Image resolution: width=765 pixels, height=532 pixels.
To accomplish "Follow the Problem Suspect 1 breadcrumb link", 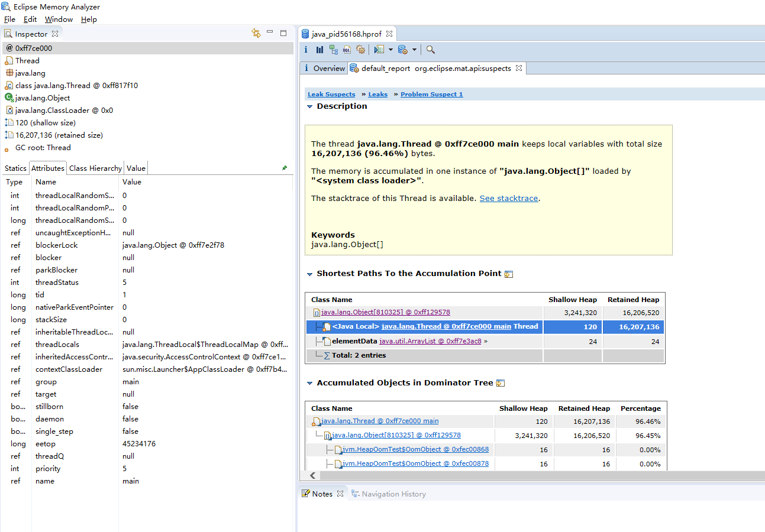I will tap(432, 95).
